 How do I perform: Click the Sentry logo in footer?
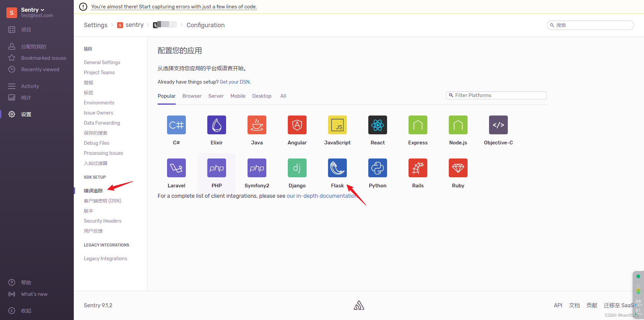point(359,305)
